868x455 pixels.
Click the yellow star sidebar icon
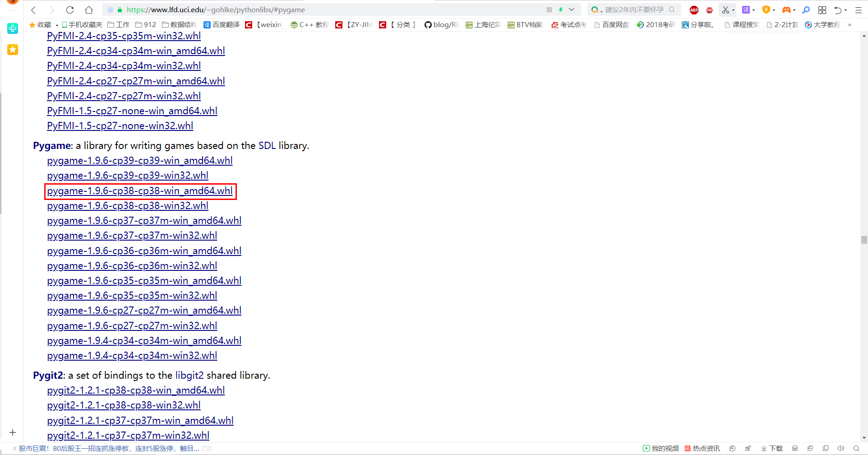click(x=13, y=50)
